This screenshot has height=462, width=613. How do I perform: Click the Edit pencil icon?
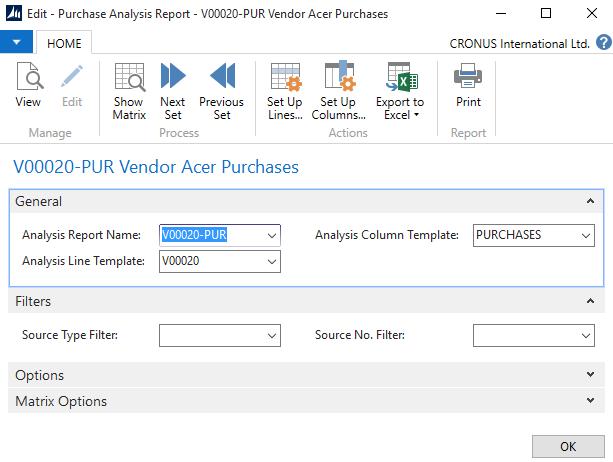pos(72,76)
